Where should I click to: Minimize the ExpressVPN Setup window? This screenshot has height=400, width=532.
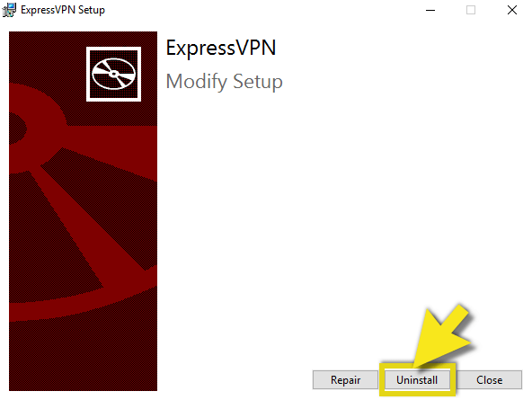[430, 10]
